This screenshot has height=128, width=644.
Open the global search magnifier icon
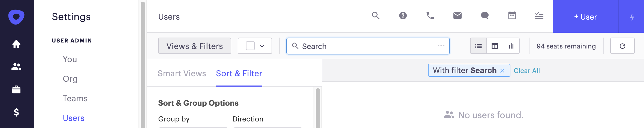375,16
